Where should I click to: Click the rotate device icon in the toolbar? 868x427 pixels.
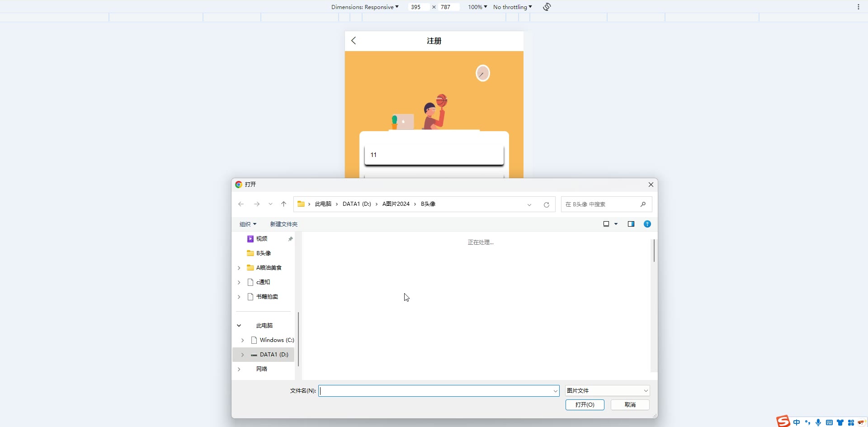pyautogui.click(x=547, y=7)
